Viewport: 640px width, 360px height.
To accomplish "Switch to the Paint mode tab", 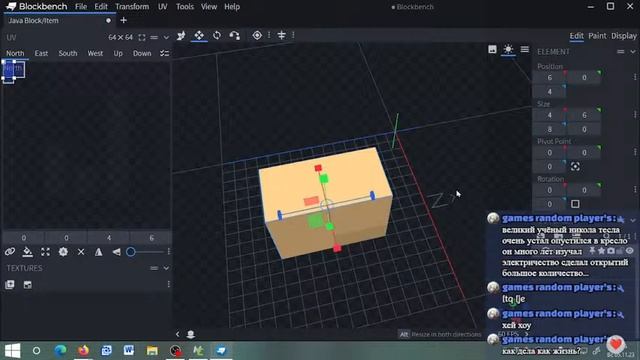I will [x=597, y=36].
